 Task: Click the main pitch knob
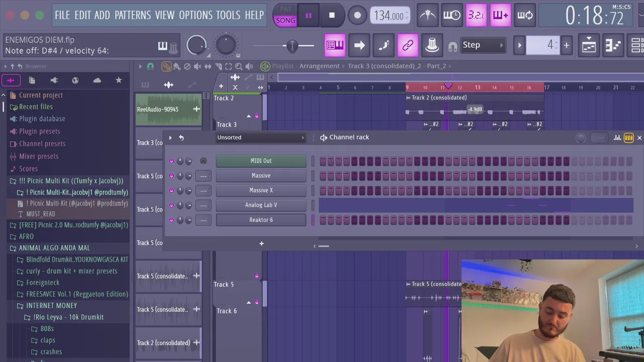(226, 45)
